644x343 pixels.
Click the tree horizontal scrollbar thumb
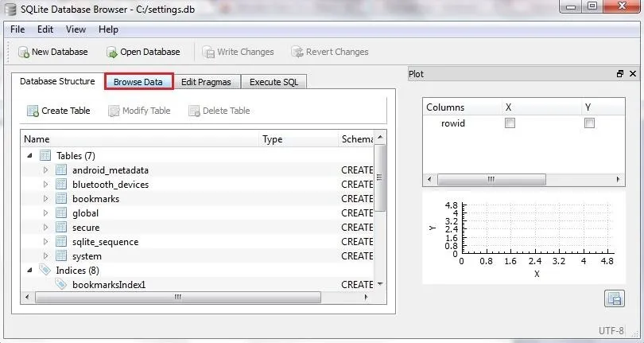point(178,298)
